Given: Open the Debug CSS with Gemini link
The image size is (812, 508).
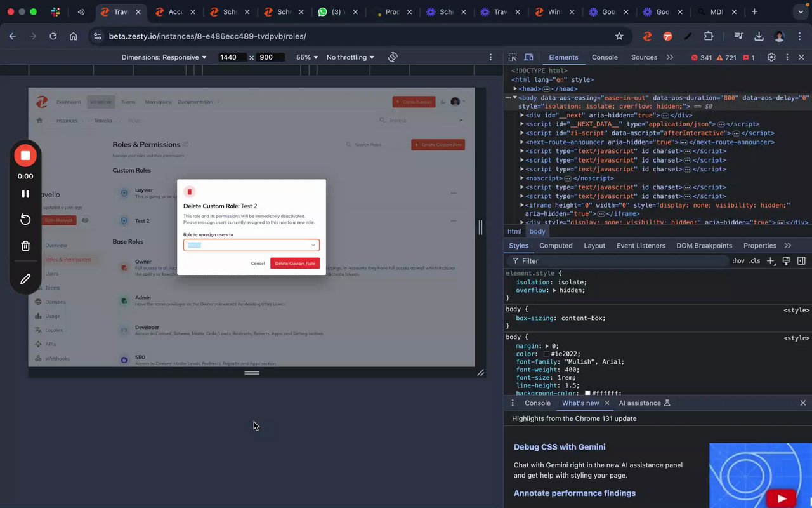Looking at the screenshot, I should tap(560, 447).
